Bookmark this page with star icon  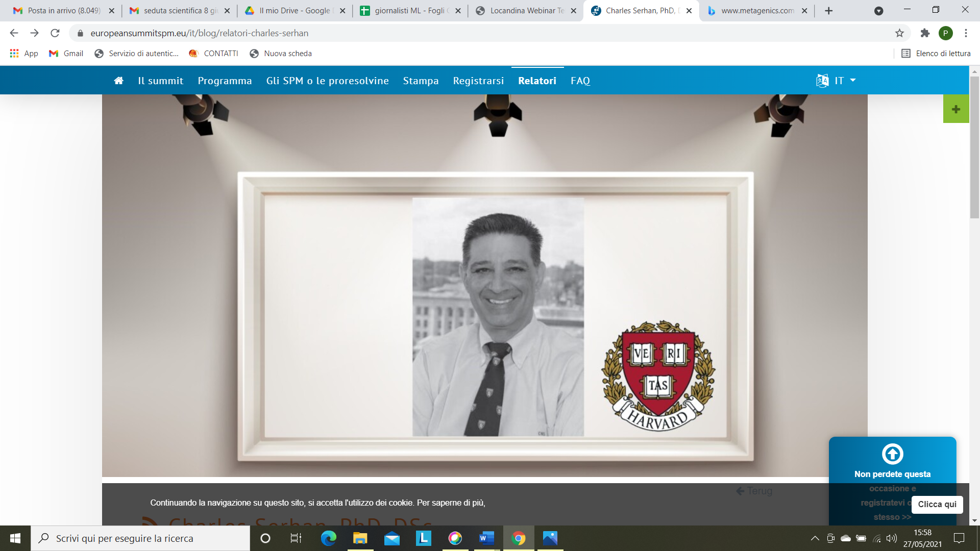(899, 33)
